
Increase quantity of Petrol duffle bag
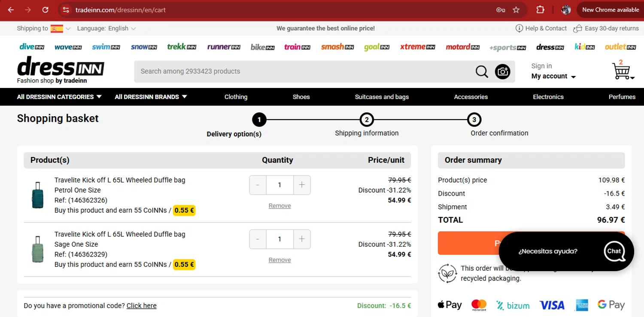pos(302,185)
